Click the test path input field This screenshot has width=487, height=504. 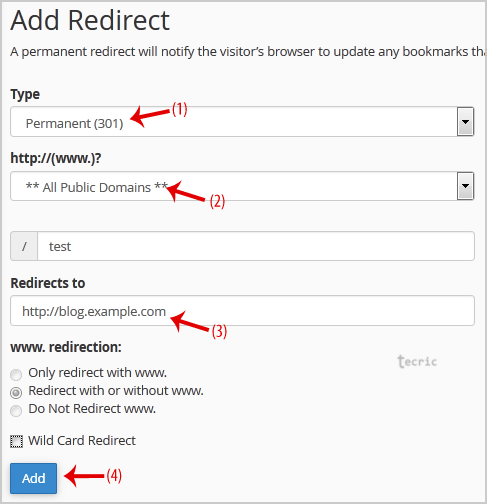[x=256, y=246]
